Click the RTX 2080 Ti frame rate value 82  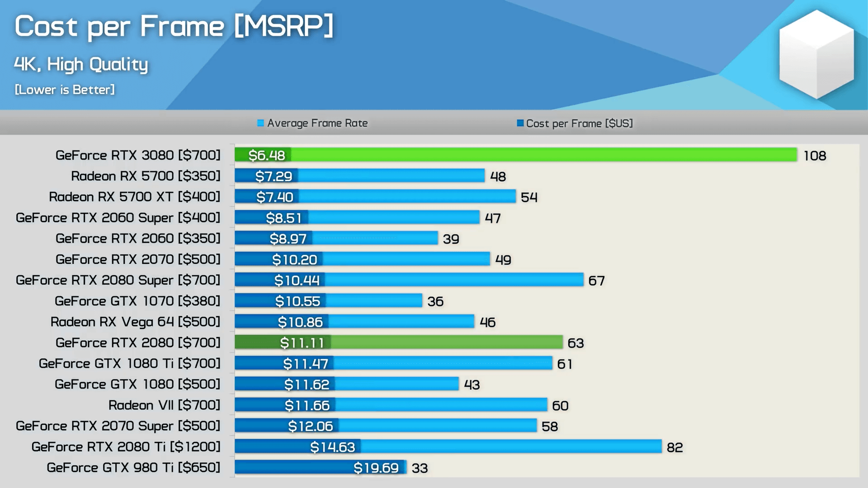tap(675, 447)
